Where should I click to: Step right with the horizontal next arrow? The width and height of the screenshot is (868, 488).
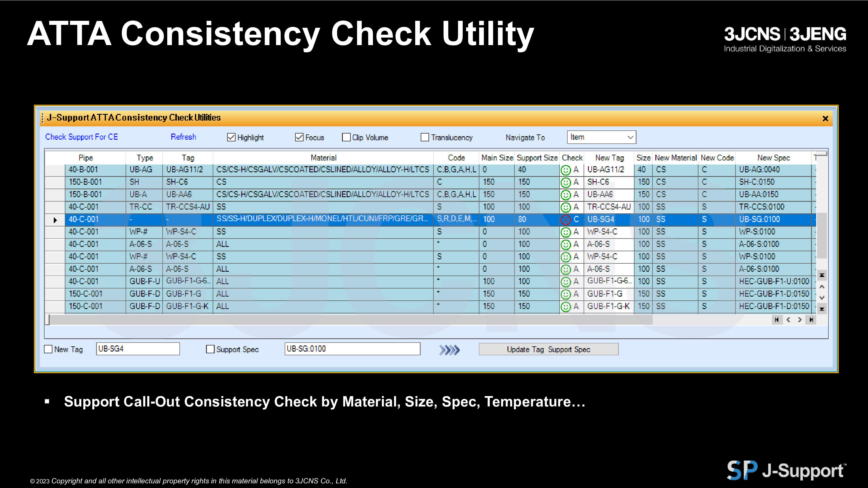[800, 320]
